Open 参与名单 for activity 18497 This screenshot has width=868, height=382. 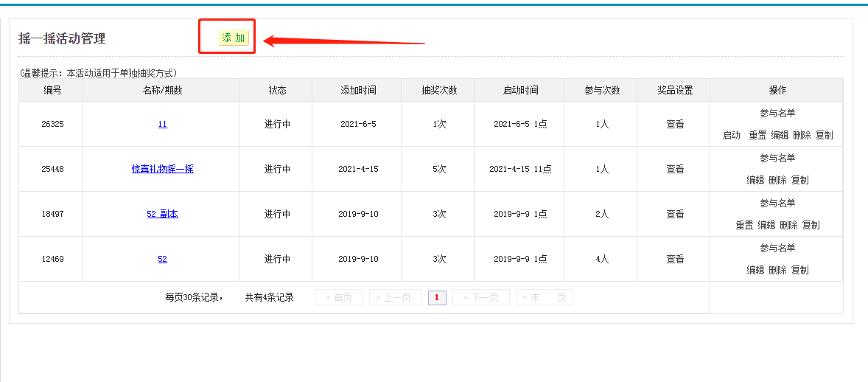point(777,204)
